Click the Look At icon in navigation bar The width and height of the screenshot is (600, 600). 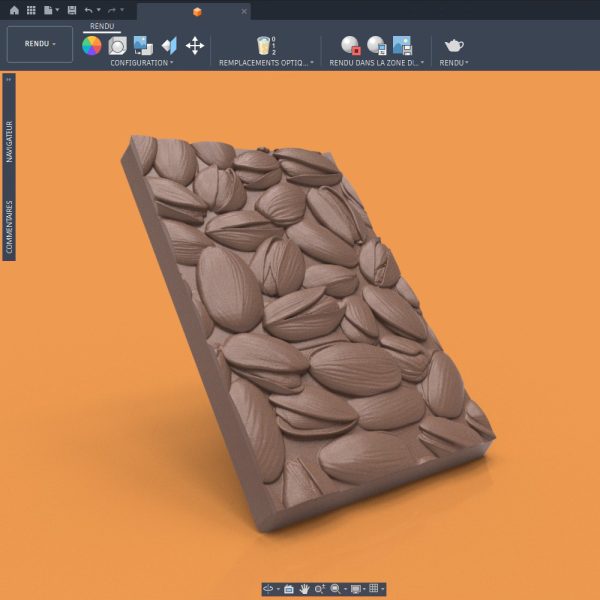[x=289, y=589]
